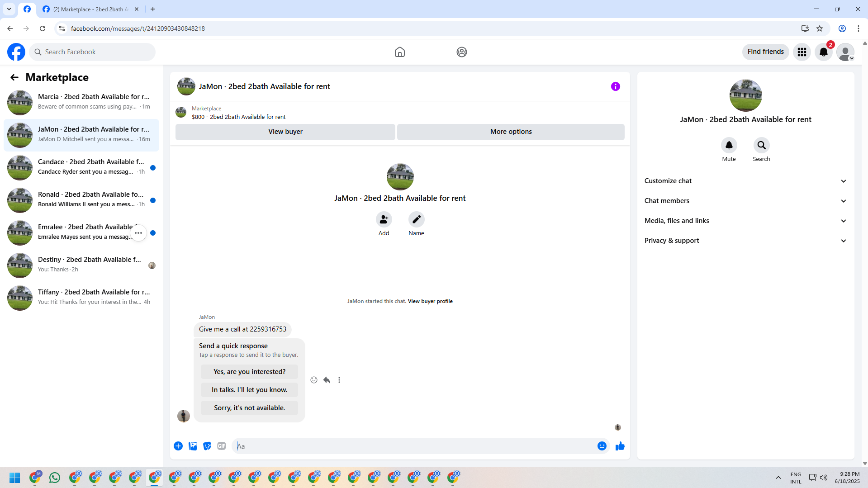Install app icon in address bar
The image size is (868, 488).
click(x=805, y=28)
